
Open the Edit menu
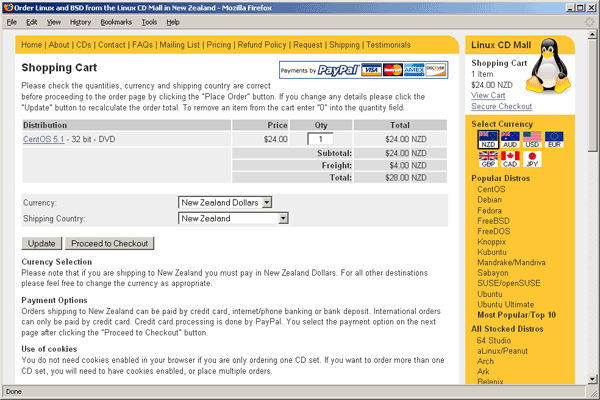(31, 22)
